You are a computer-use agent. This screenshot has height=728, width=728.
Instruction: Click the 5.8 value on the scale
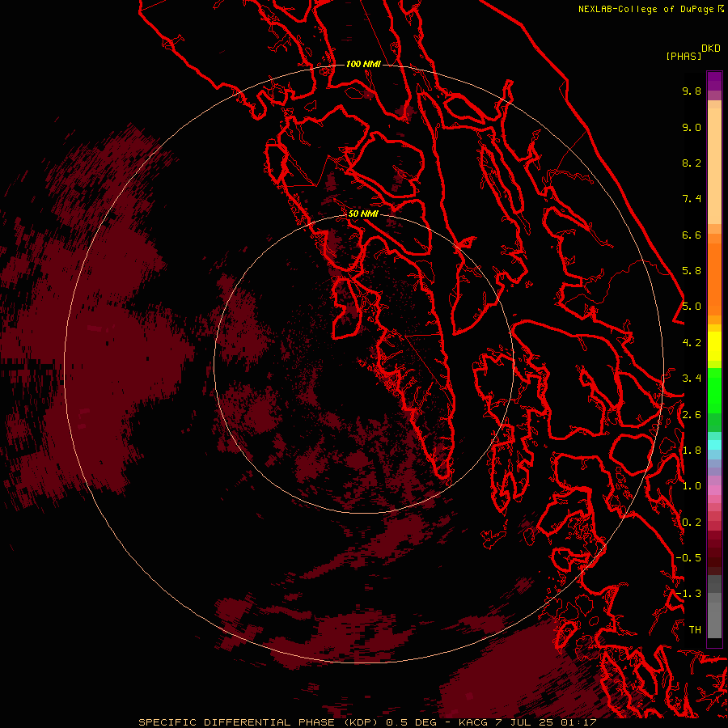(x=692, y=271)
